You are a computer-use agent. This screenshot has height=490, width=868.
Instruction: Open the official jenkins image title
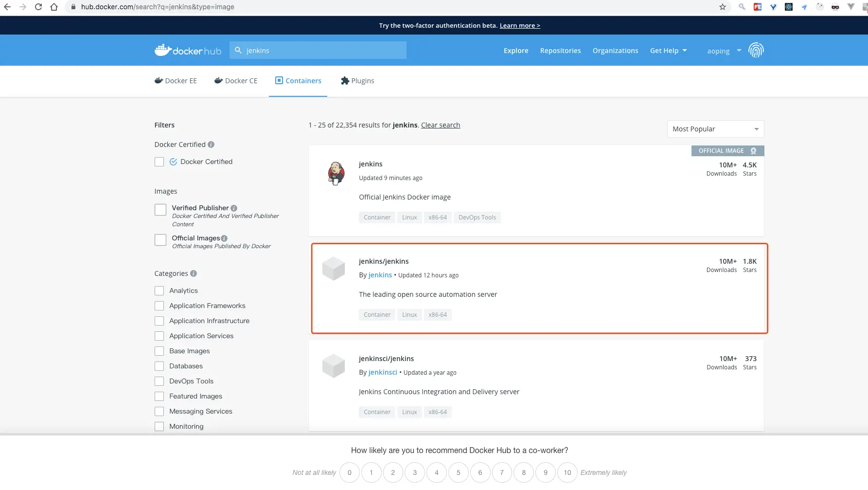point(371,164)
